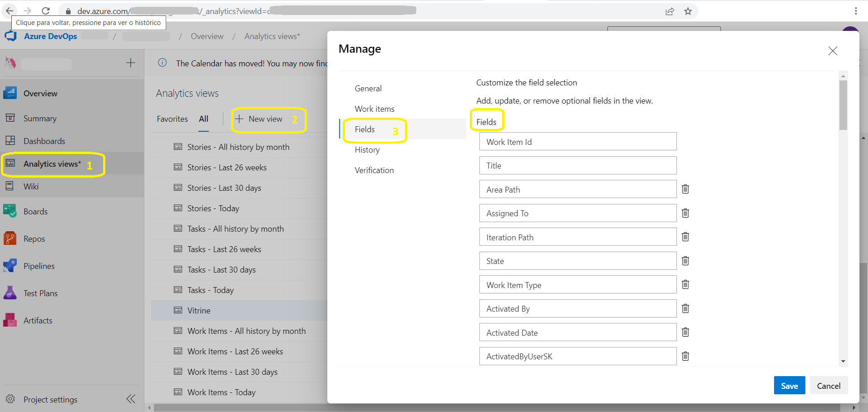Bookmark the page with the star icon
Screen dimensions: 868x412
pyautogui.click(x=688, y=10)
